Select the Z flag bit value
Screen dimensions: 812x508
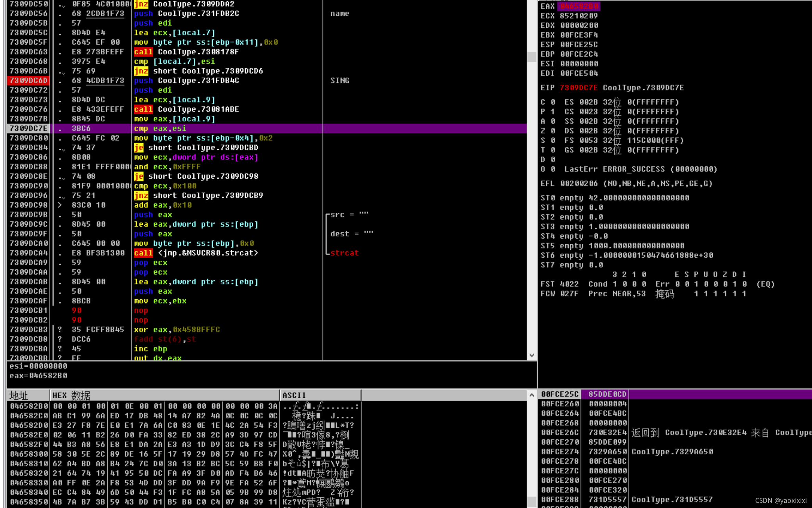click(x=553, y=131)
